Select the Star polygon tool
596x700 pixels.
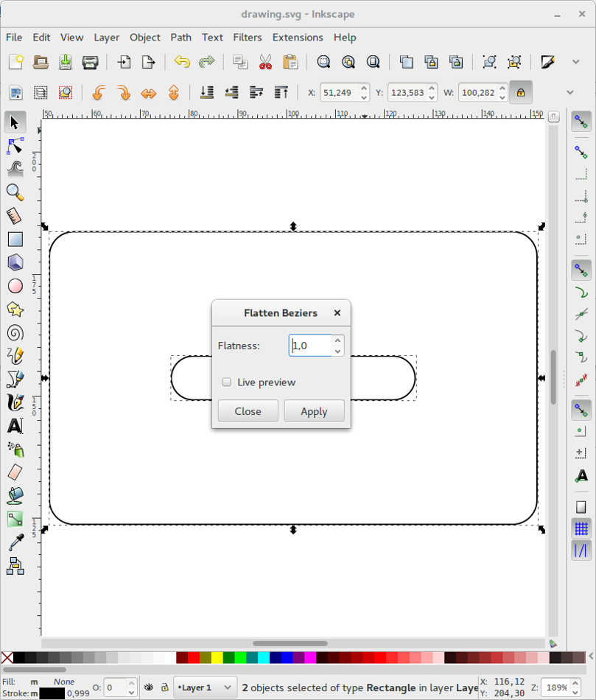pos(15,309)
